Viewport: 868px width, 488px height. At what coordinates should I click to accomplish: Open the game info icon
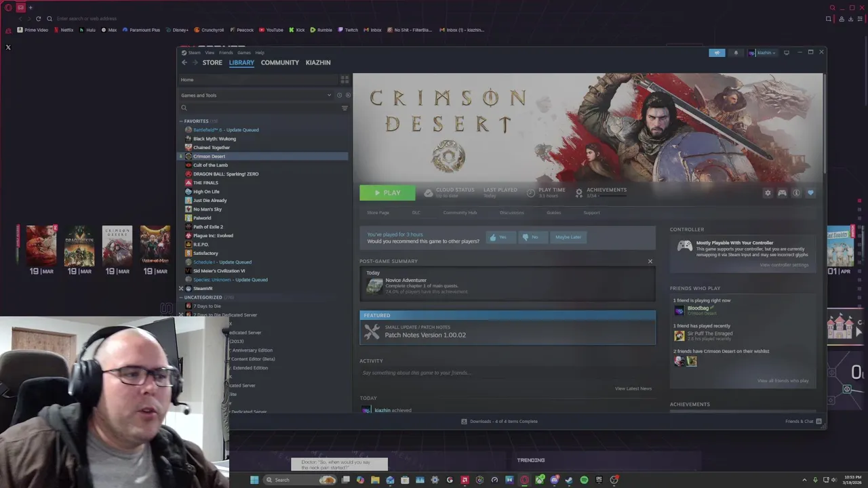[796, 193]
